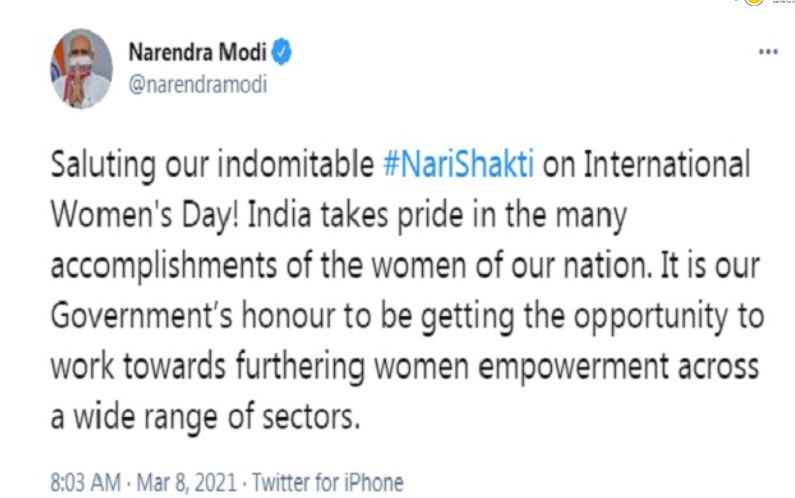Click the word "opportunity" in the tweet
Screen dimensions: 795x498
pyautogui.click(x=651, y=316)
